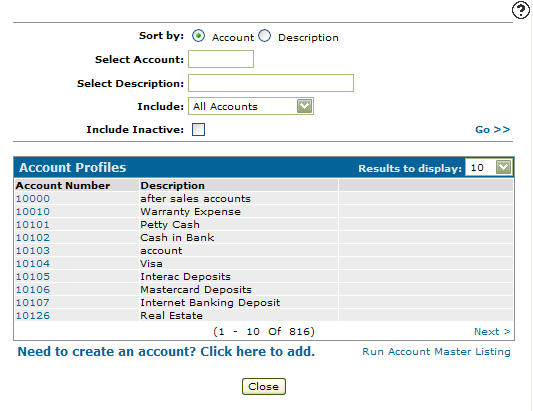This screenshot has width=533, height=411.
Task: Click the create an account link
Action: [166, 352]
